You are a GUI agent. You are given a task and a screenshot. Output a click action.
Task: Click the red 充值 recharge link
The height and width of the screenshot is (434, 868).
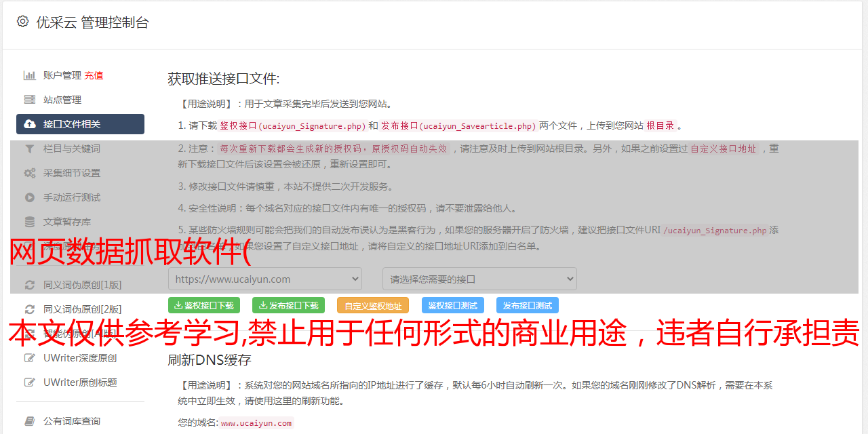tap(94, 75)
